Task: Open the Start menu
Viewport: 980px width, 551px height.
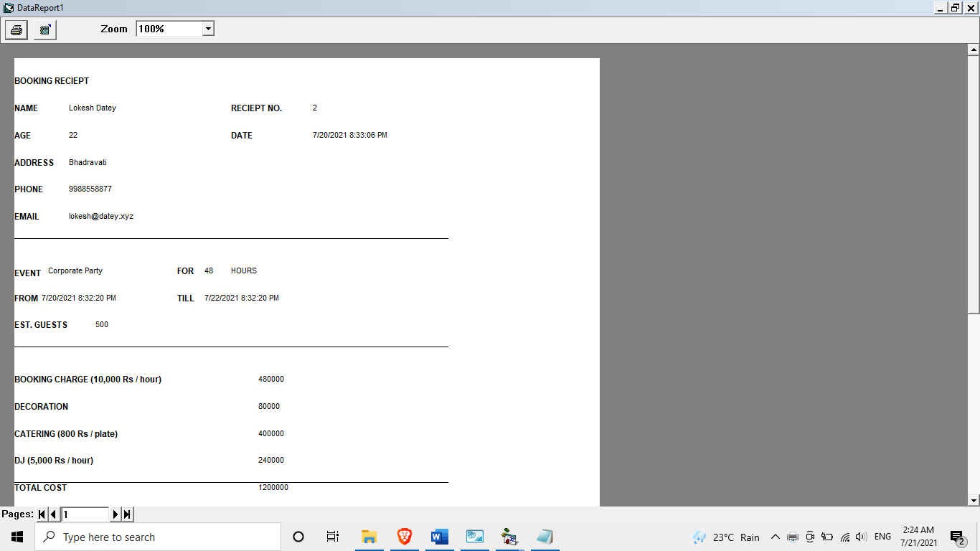Action: click(16, 537)
